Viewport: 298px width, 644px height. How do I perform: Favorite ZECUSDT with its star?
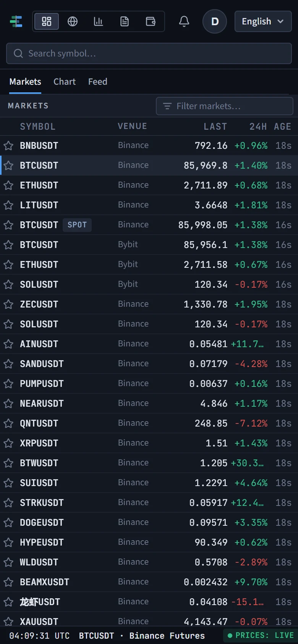click(8, 304)
